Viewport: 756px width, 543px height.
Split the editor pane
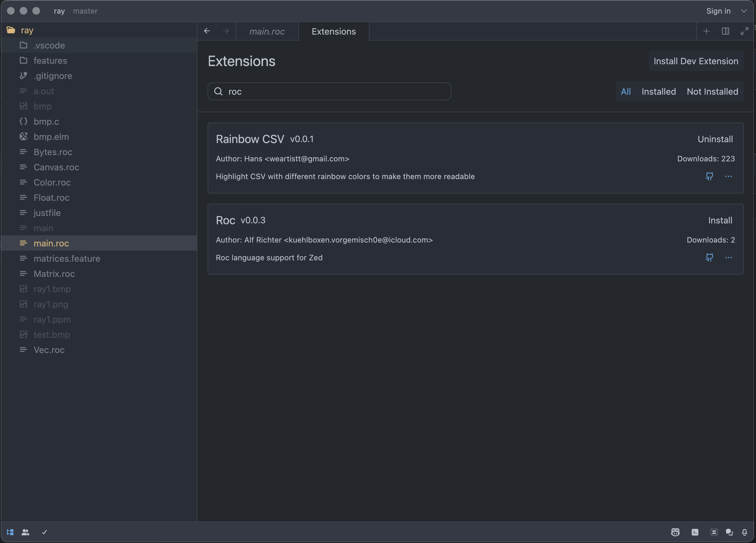coord(725,31)
